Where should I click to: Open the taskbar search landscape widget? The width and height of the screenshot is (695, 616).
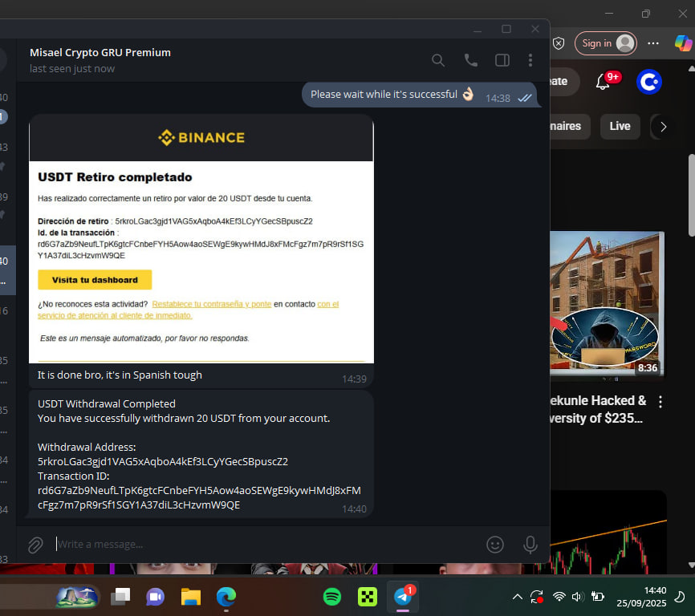pyautogui.click(x=77, y=597)
